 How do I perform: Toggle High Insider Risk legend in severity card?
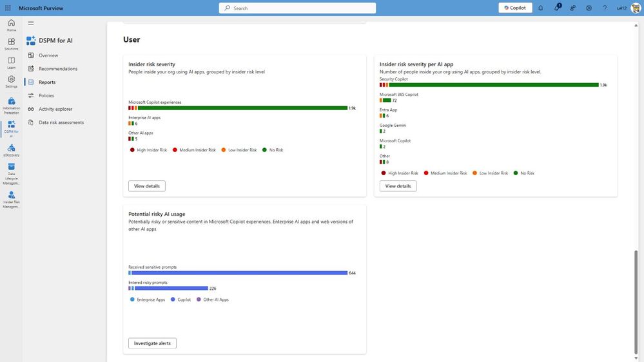pos(148,150)
